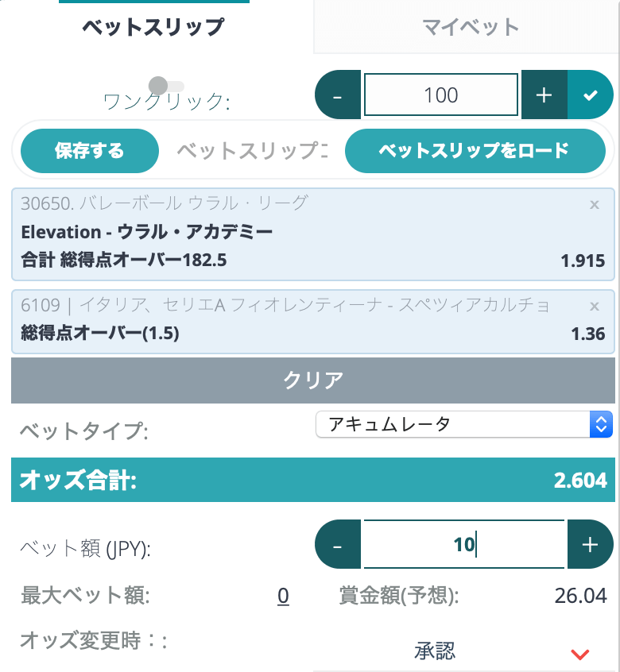Click the 保存する button
Screen dimensions: 620x672
coord(90,151)
